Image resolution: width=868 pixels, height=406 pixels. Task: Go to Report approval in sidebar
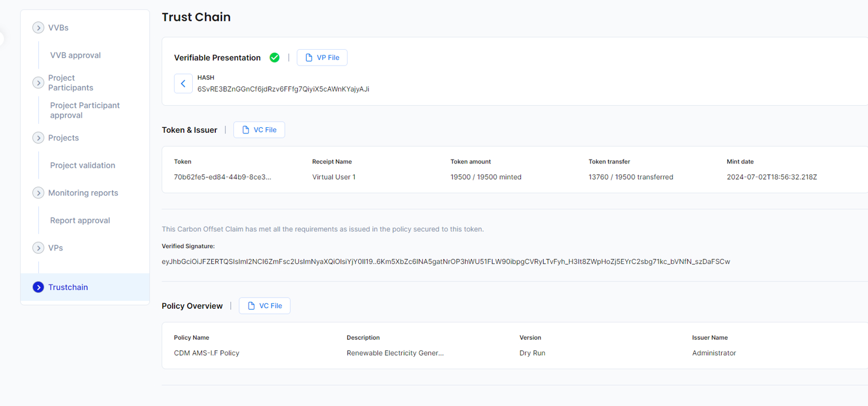pyautogui.click(x=80, y=221)
